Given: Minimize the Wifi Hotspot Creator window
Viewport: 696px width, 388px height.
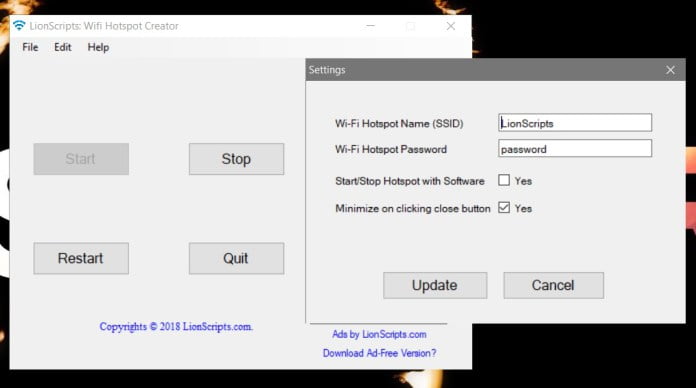Looking at the screenshot, I should pos(371,26).
